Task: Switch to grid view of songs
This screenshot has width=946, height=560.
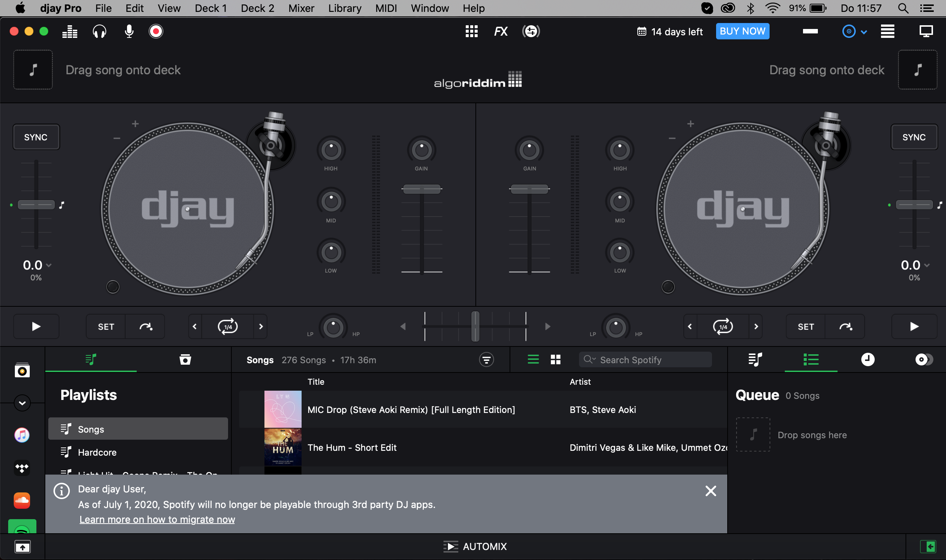Action: [x=555, y=359]
